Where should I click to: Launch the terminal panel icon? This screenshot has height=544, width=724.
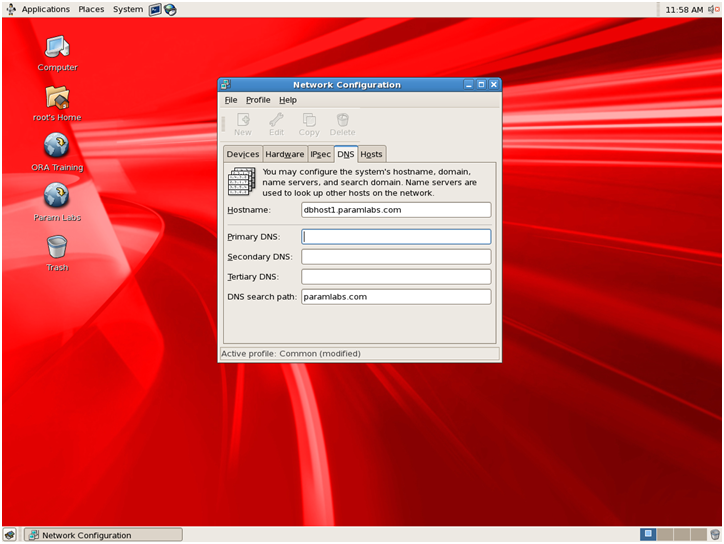(155, 9)
